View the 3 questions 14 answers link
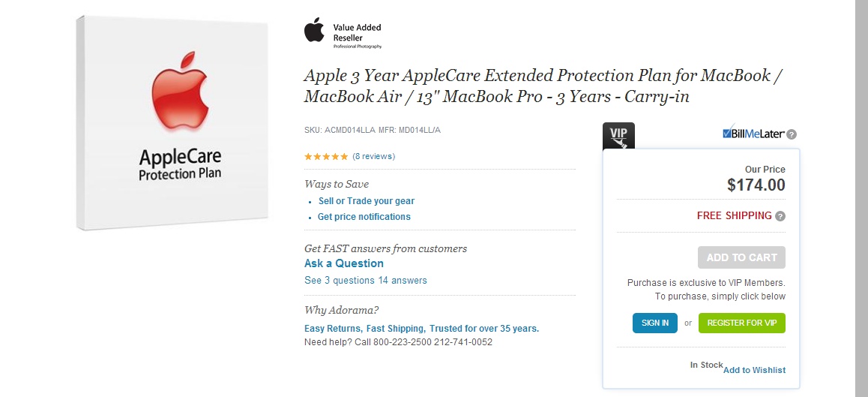Screen dimensions: 868x397 366,281
